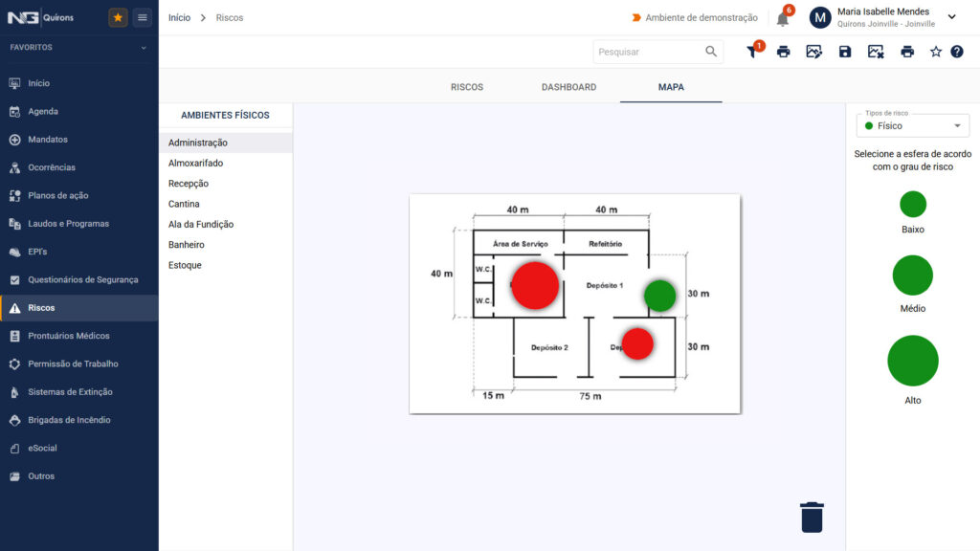The image size is (980, 551).
Task: Toggle the star favorites button in sidebar header
Action: click(118, 17)
